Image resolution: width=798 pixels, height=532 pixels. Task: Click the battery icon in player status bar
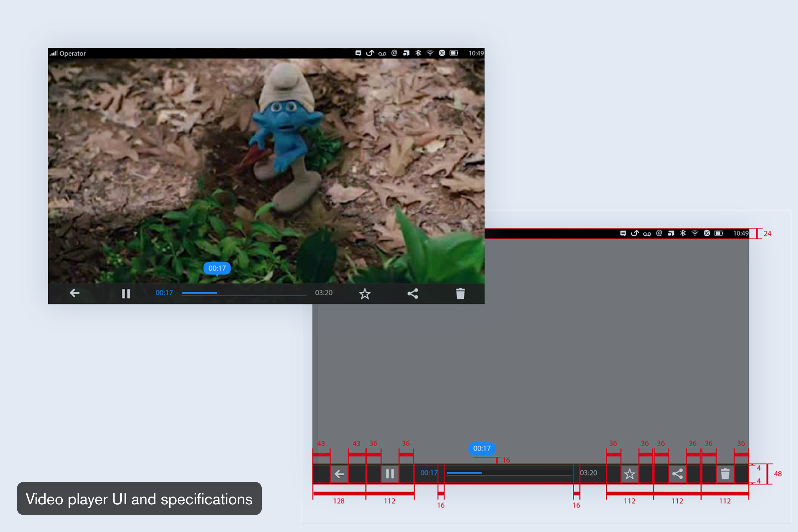pyautogui.click(x=454, y=53)
